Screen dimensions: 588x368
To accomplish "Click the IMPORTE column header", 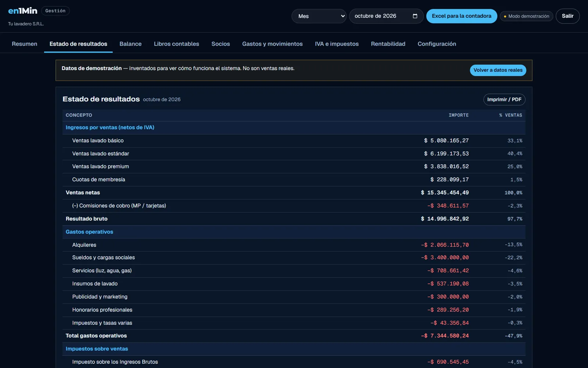I will [x=459, y=115].
